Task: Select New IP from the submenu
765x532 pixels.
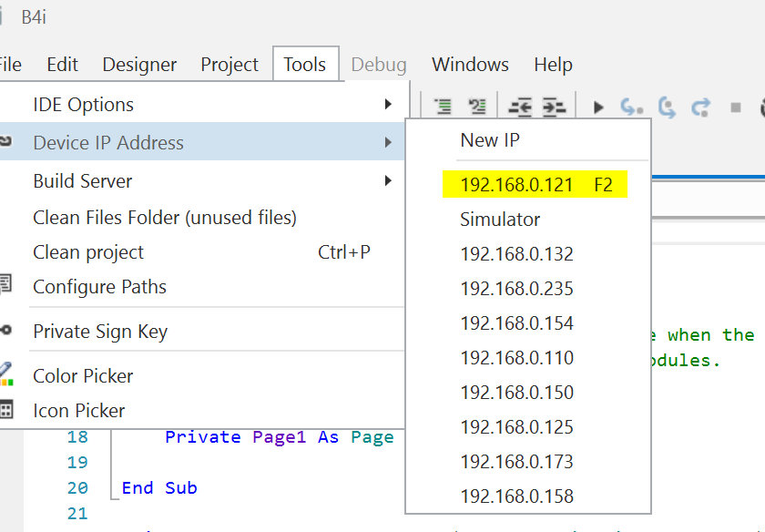Action: pyautogui.click(x=490, y=140)
